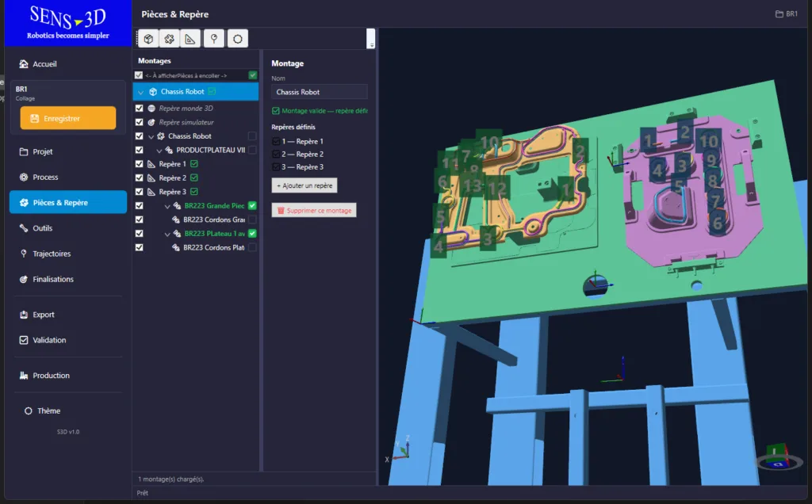
Task: Click target icon of Repère simulateur
Action: pos(151,122)
